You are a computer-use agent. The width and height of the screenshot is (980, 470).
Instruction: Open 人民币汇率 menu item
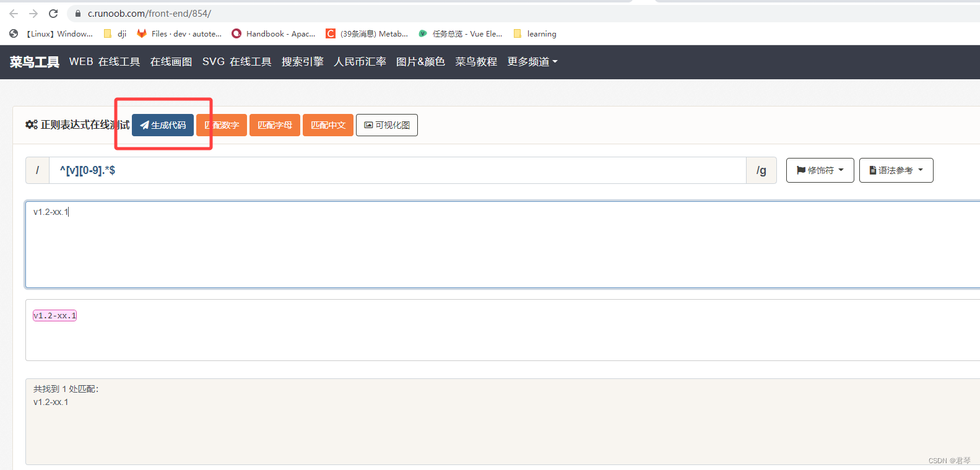coord(360,62)
